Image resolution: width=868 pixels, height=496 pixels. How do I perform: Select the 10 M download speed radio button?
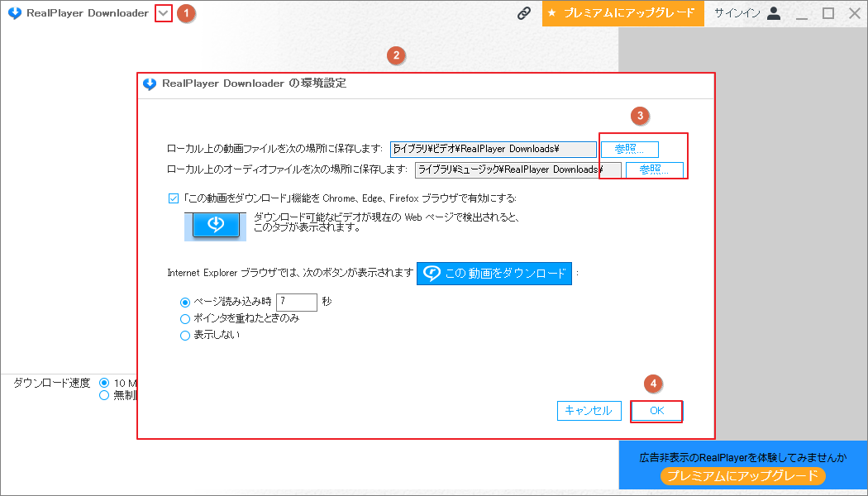[x=104, y=383]
